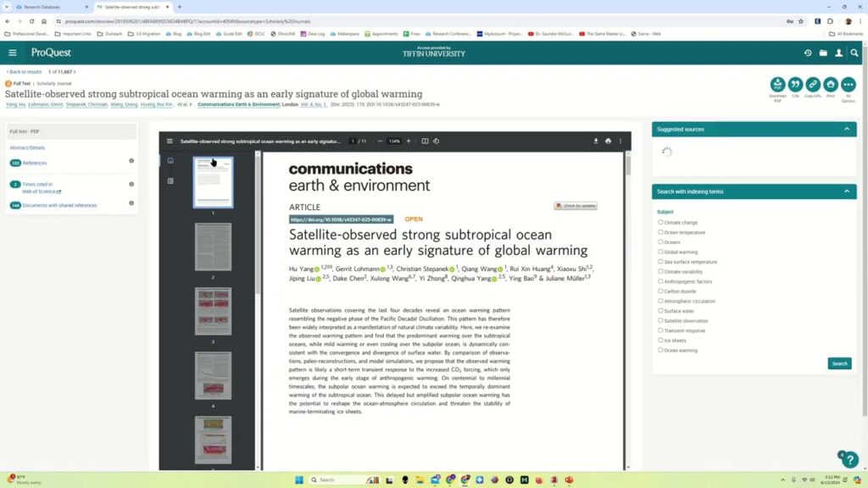Open the browser tab search dropdown
The width and height of the screenshot is (868, 488).
tap(7, 7)
